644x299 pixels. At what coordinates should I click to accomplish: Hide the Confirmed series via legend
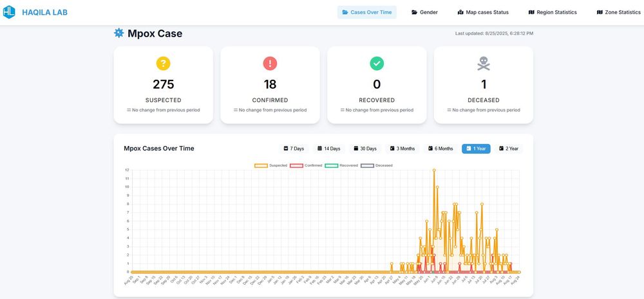(x=306, y=166)
